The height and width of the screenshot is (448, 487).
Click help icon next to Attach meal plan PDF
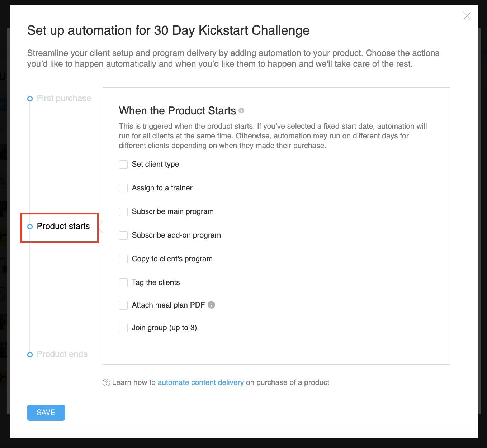coord(212,305)
